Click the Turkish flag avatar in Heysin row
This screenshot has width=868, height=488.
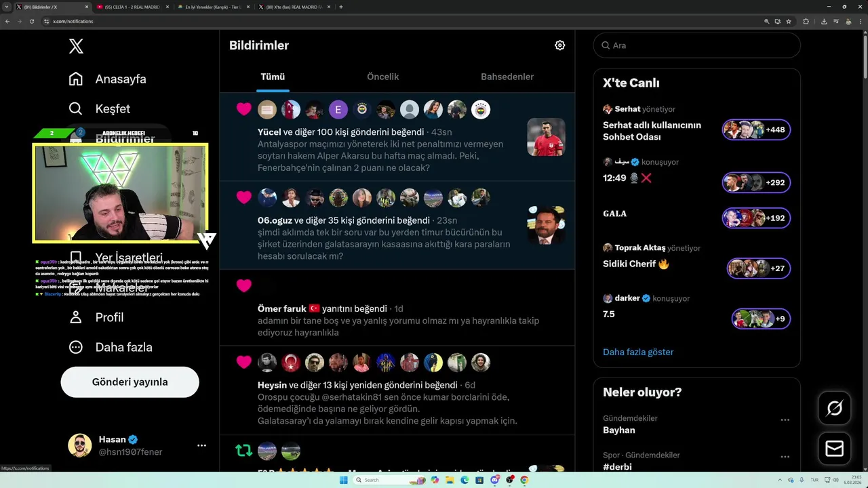(x=291, y=363)
